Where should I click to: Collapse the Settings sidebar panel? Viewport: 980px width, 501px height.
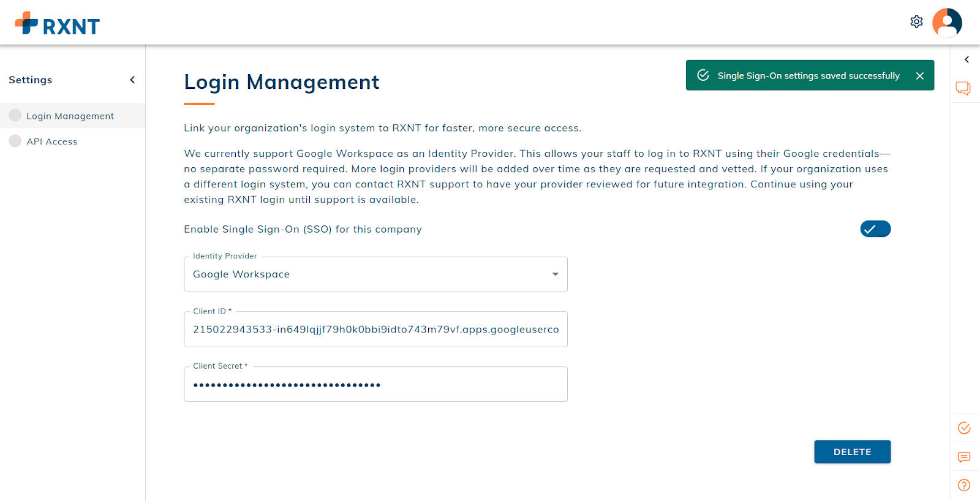pos(132,80)
